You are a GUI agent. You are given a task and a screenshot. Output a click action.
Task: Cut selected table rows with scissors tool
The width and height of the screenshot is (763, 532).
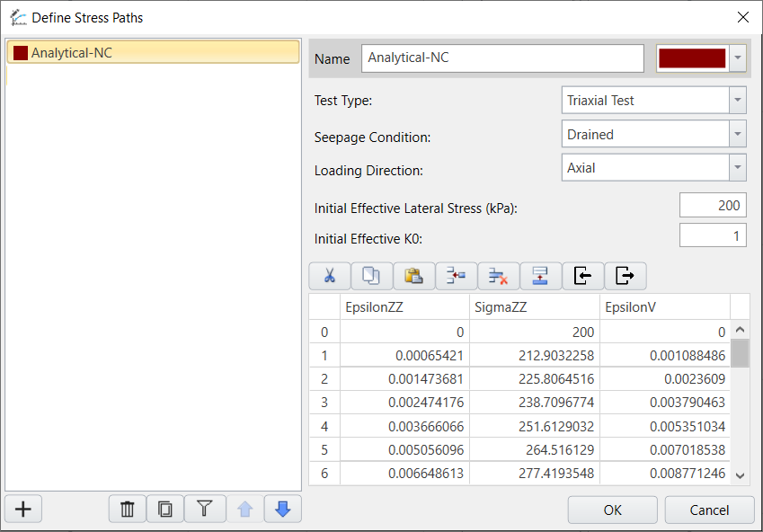pos(329,276)
